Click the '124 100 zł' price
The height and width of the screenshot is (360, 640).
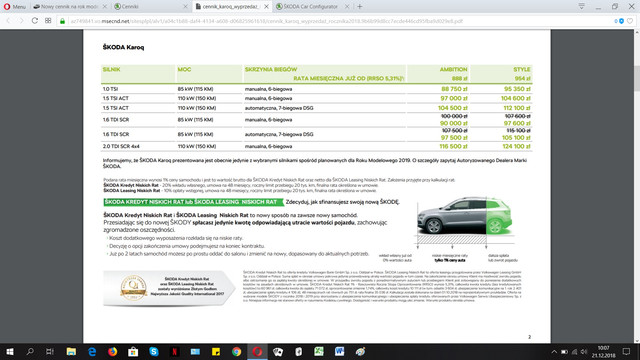pos(516,146)
